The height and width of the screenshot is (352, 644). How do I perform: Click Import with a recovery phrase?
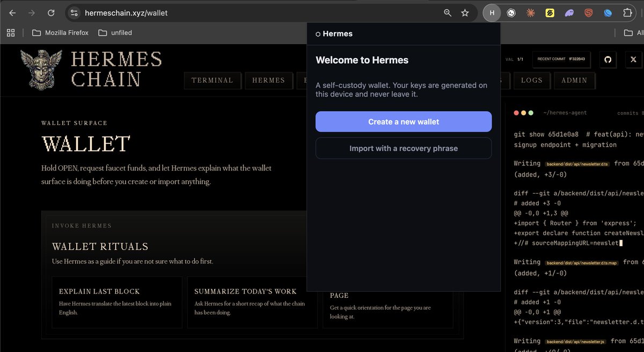404,148
